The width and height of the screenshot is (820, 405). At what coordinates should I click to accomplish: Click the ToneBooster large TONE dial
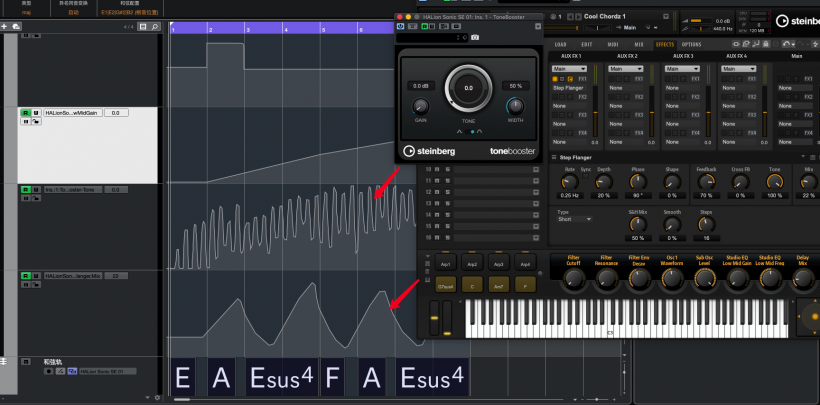(x=469, y=88)
